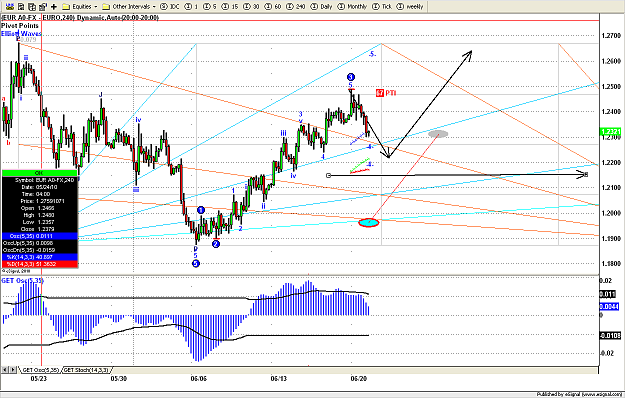Click the right tab scroll arrow
Screen dimensions: 625x398
pyautogui.click(x=13, y=370)
